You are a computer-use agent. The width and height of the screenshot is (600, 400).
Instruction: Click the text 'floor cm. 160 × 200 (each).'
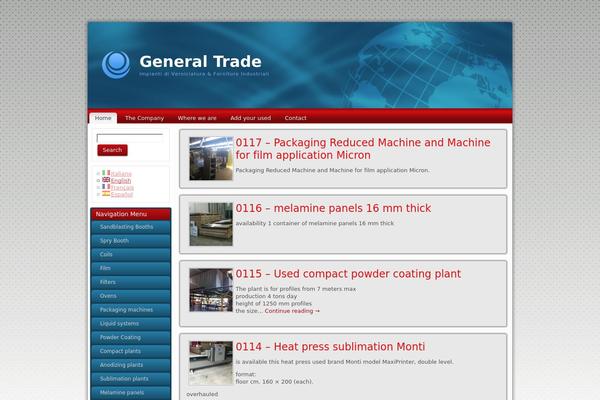(x=274, y=382)
